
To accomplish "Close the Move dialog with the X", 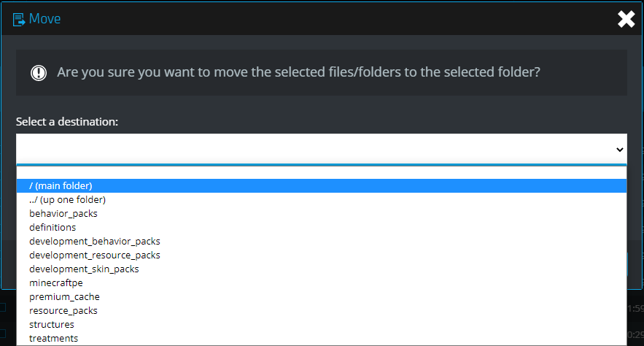I will 626,19.
